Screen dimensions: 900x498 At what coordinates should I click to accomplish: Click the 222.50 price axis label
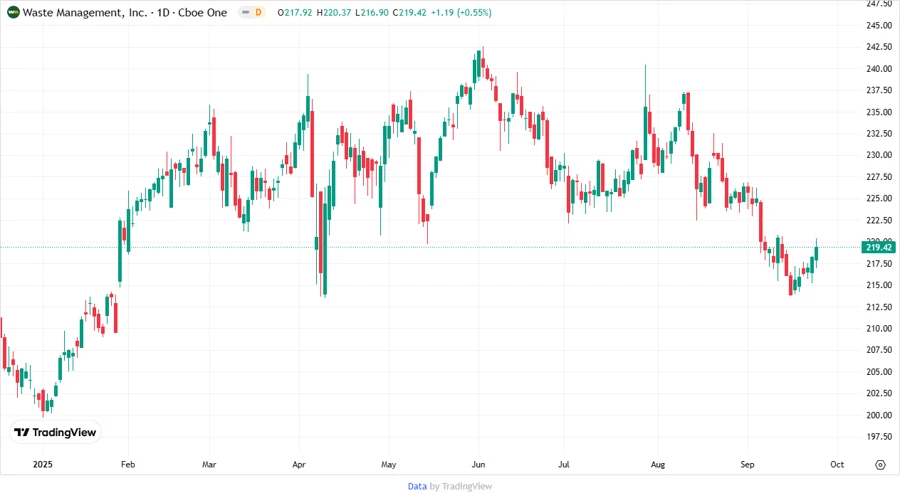click(879, 220)
